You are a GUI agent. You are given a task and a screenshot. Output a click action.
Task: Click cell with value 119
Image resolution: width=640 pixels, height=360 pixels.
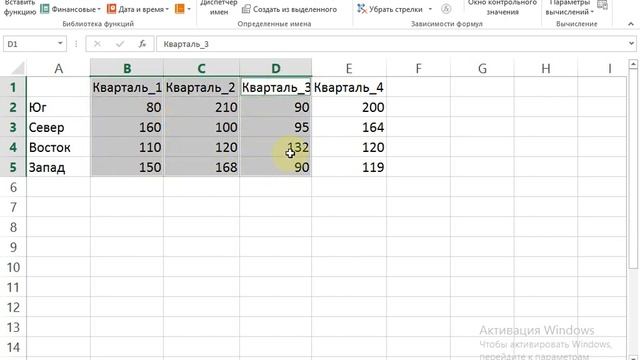349,167
